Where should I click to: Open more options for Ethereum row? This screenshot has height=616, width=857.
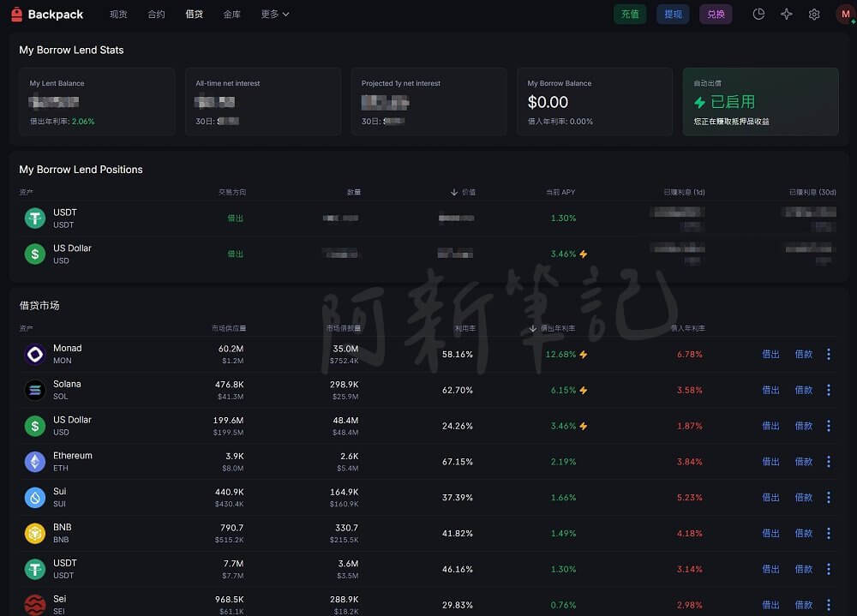tap(829, 462)
